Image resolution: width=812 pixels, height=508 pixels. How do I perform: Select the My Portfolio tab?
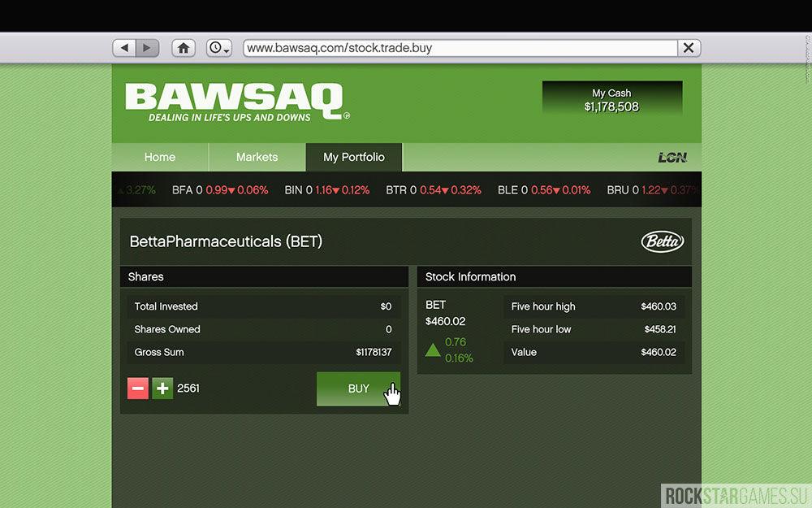354,157
